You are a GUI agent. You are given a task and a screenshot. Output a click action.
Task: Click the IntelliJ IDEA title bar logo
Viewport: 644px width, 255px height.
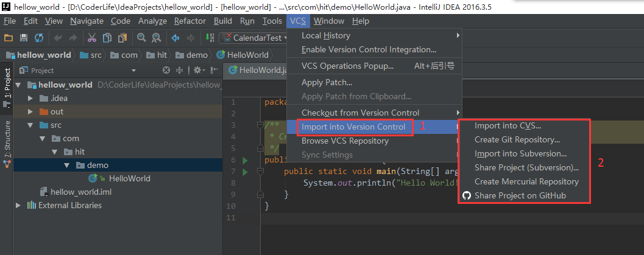(x=7, y=7)
